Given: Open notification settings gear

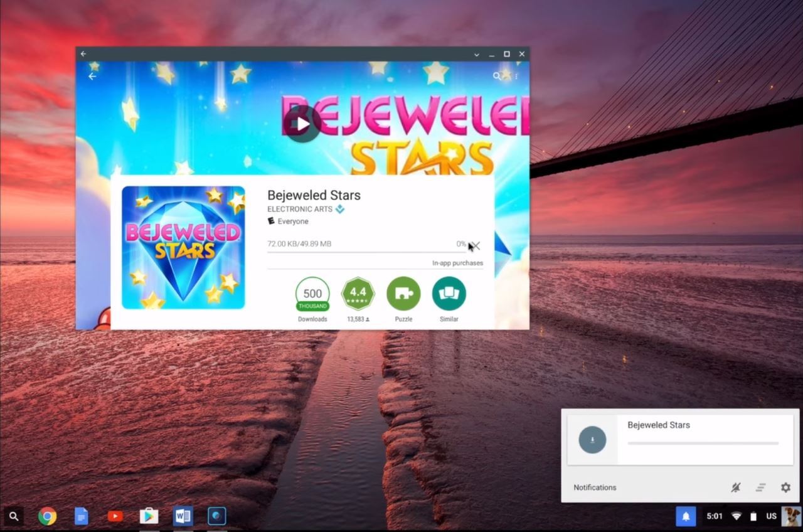Looking at the screenshot, I should (785, 487).
